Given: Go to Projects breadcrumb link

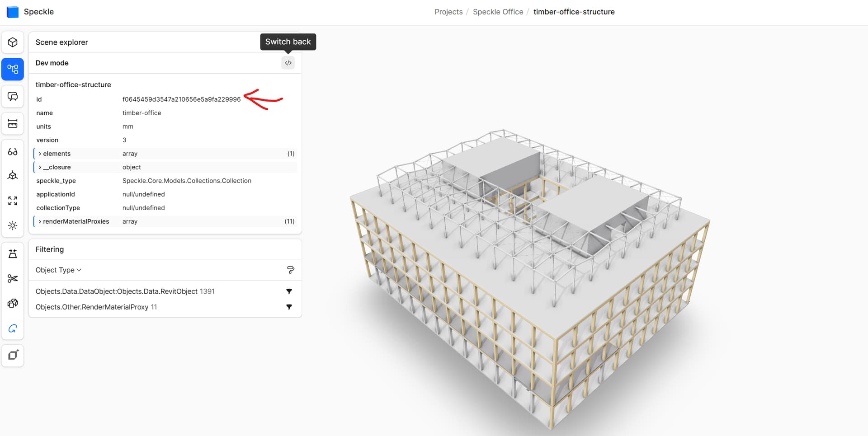Looking at the screenshot, I should tap(448, 12).
